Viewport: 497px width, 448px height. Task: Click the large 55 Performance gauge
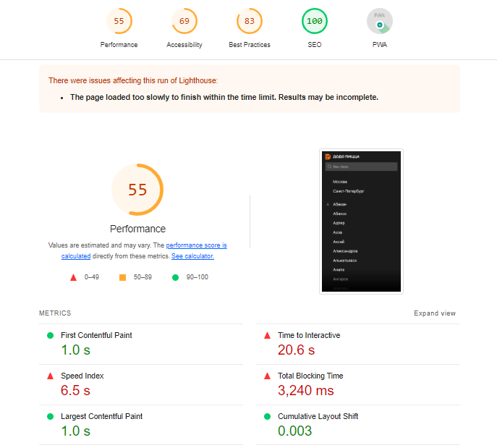[x=137, y=190]
